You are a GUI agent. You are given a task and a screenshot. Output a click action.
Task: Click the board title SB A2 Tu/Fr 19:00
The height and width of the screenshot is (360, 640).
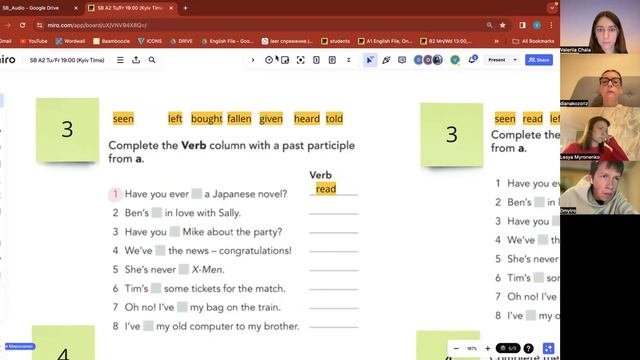[67, 60]
